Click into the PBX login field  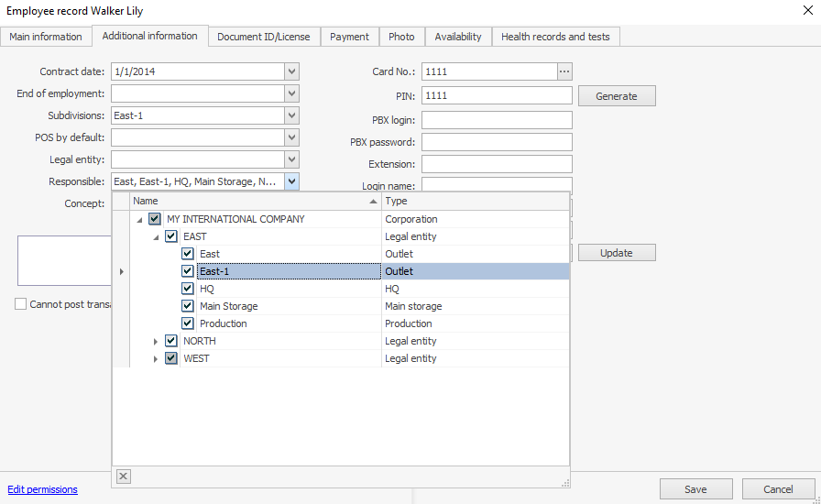497,120
